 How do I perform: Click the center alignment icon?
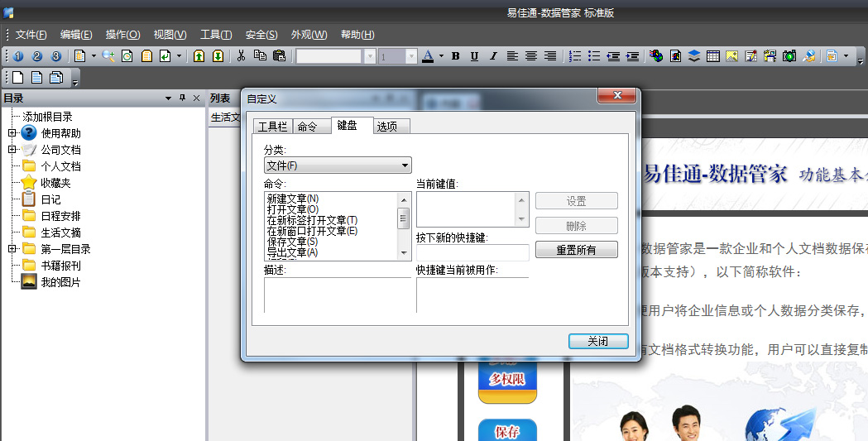point(530,56)
